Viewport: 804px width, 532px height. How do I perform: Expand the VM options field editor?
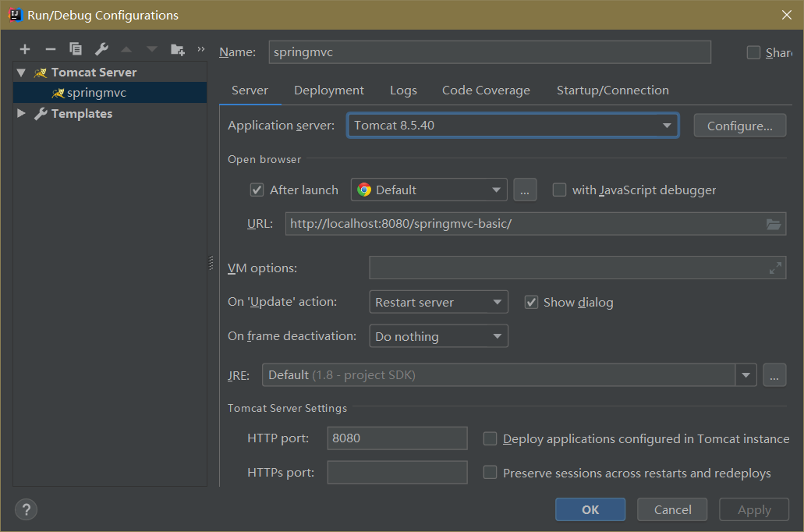[x=775, y=268]
